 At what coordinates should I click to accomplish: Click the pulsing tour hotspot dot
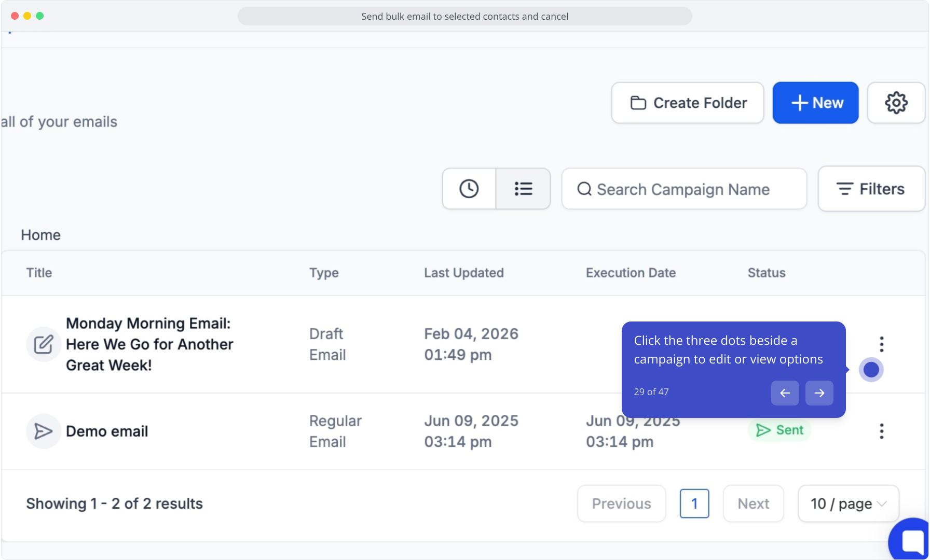tap(871, 370)
